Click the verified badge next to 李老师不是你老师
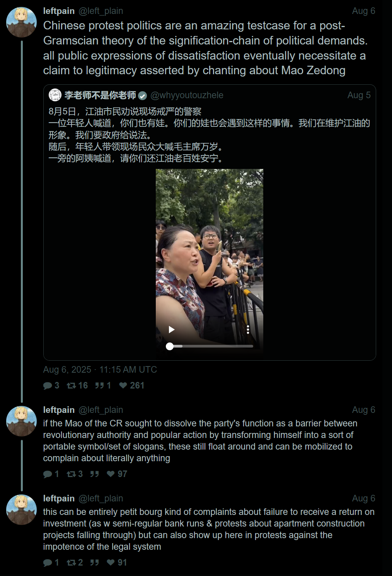Screen dimensions: 392x576 (x=143, y=95)
